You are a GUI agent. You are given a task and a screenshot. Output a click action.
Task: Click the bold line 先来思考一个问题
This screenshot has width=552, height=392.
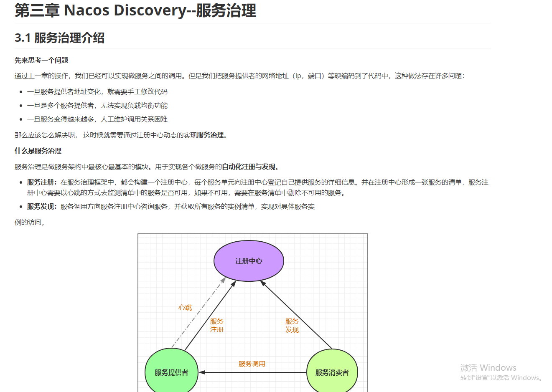pyautogui.click(x=41, y=60)
